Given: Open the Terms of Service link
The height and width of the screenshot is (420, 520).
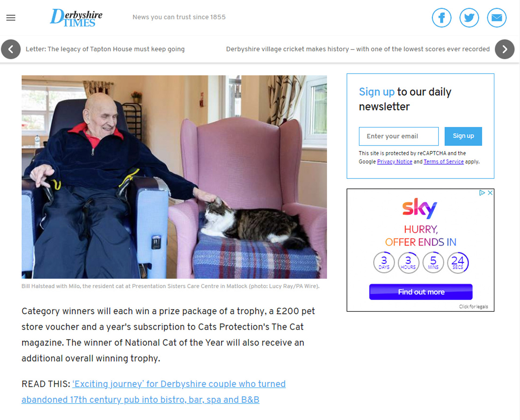Looking at the screenshot, I should point(444,162).
